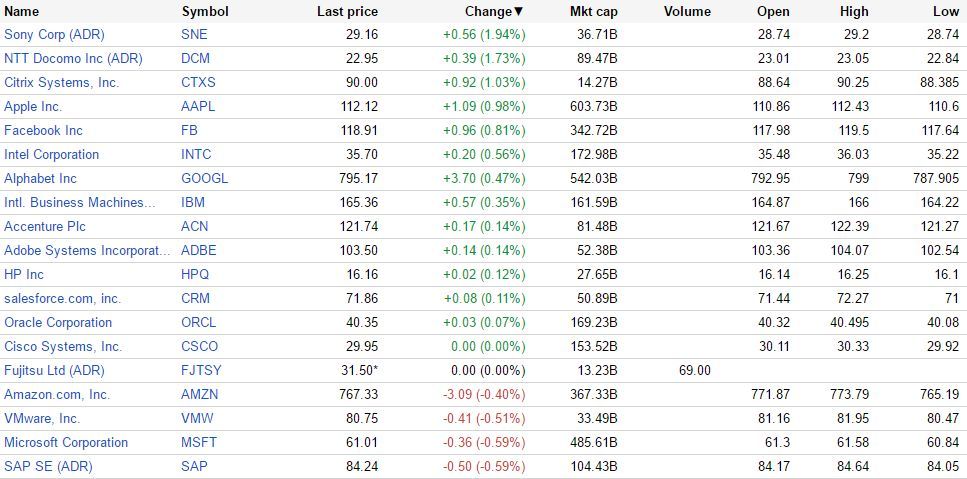Sort by Last price header

[347, 12]
